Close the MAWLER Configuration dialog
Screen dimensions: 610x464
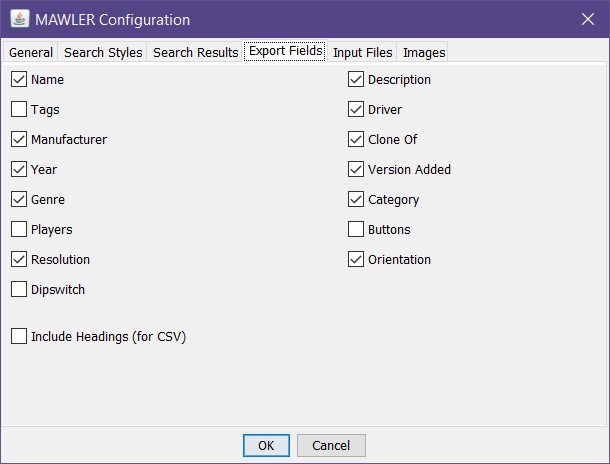pos(587,19)
